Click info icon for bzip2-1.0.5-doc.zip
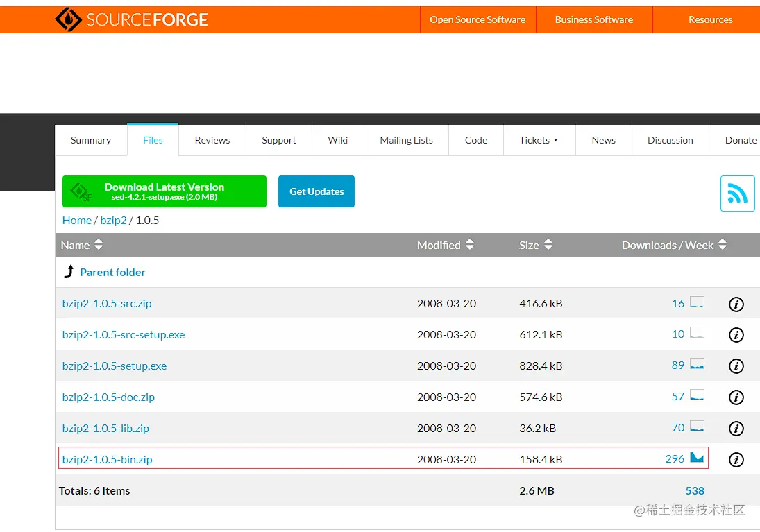 pyautogui.click(x=736, y=397)
